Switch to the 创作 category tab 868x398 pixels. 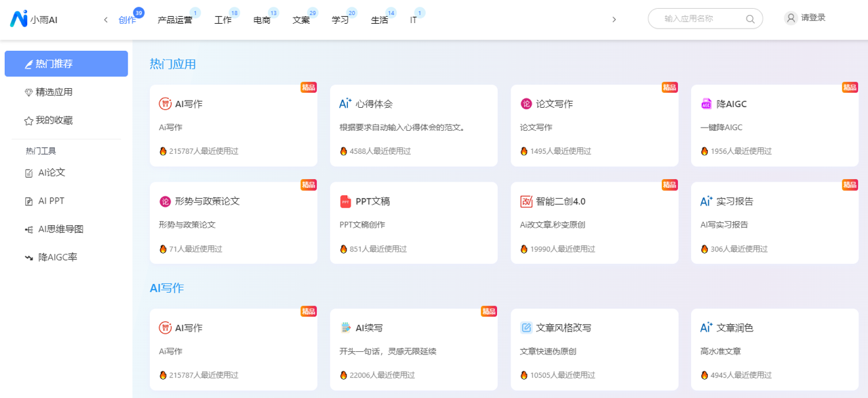[127, 20]
